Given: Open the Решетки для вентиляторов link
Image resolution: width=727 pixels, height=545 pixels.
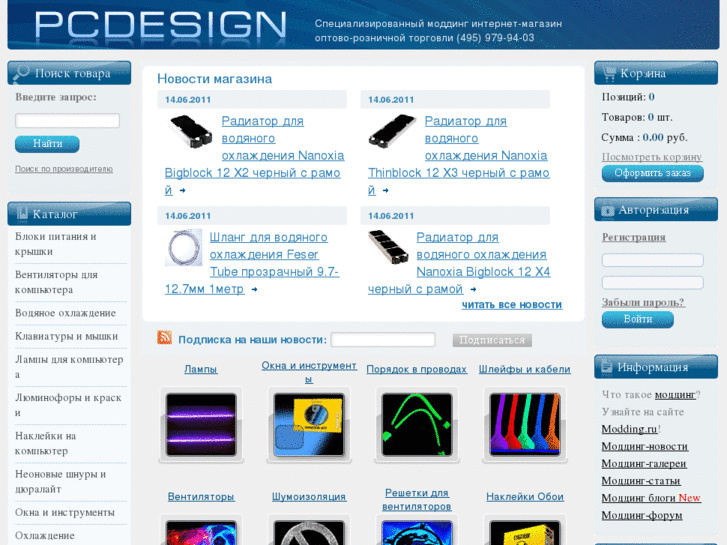Looking at the screenshot, I should pyautogui.click(x=417, y=500).
